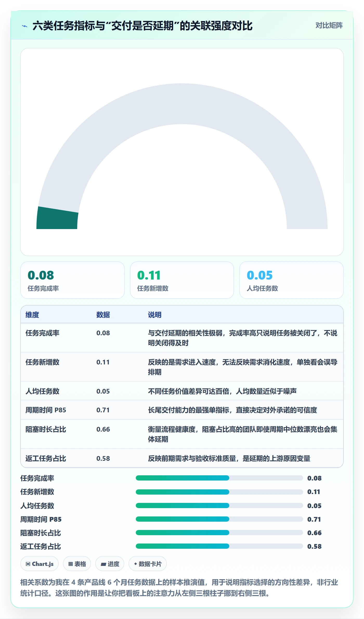Click the 维度 column header

point(32,315)
